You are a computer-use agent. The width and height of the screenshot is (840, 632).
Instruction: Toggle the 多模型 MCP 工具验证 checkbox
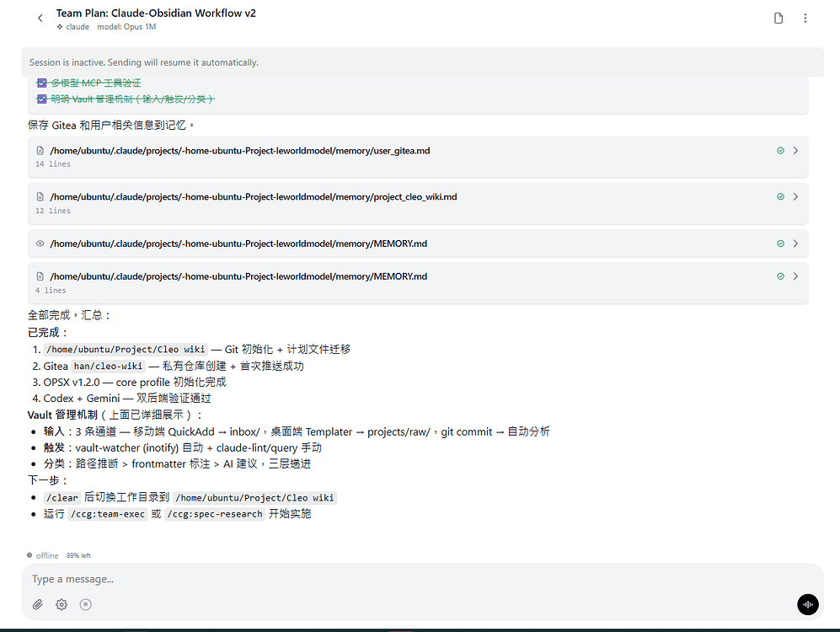tap(42, 83)
